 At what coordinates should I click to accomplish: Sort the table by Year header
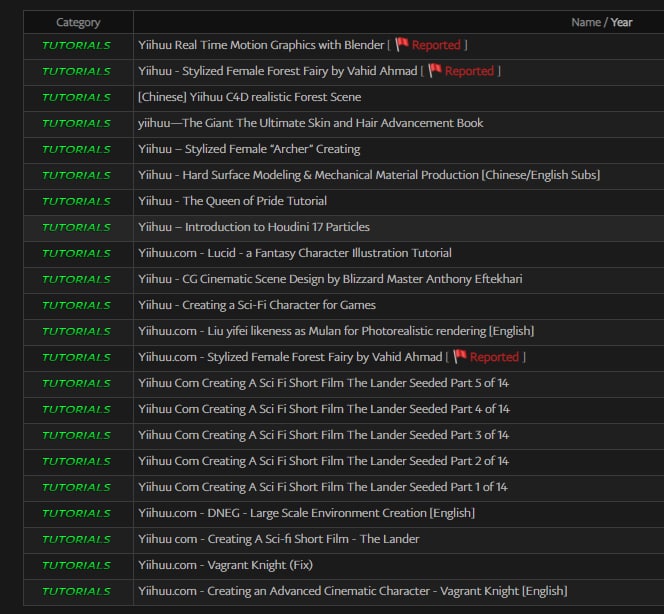[x=621, y=22]
